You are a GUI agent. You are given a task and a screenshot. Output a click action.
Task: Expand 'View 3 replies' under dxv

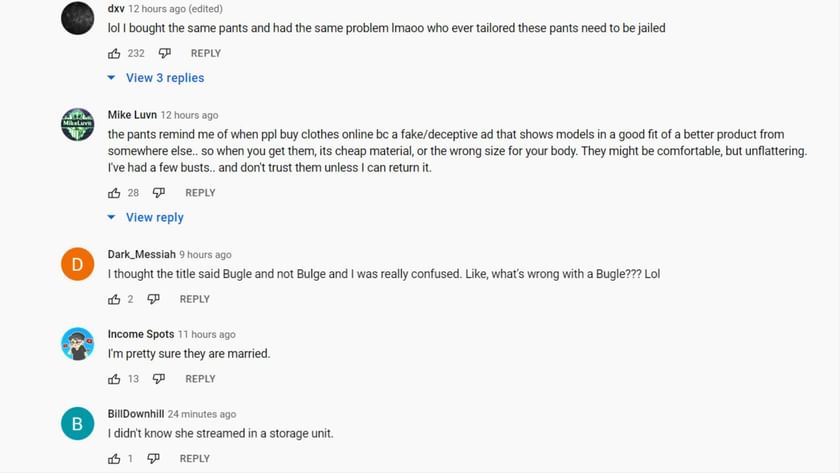[164, 78]
